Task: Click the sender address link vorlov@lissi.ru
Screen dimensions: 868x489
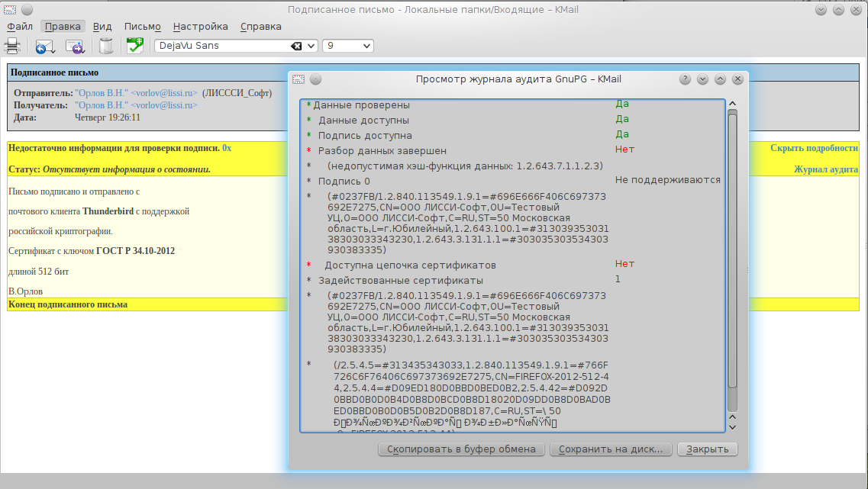Action: tap(136, 93)
